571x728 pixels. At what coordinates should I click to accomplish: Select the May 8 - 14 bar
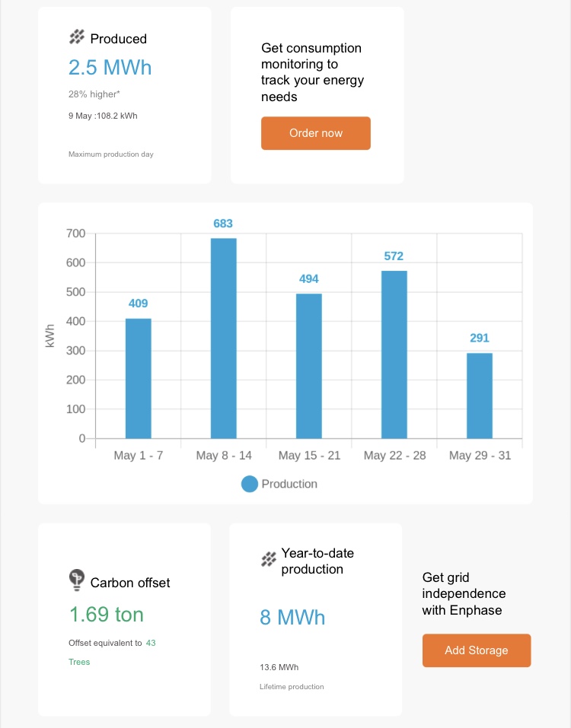(224, 339)
